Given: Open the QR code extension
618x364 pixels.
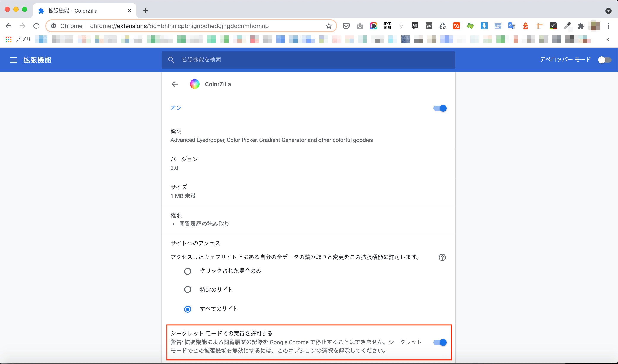Looking at the screenshot, I should [x=388, y=26].
